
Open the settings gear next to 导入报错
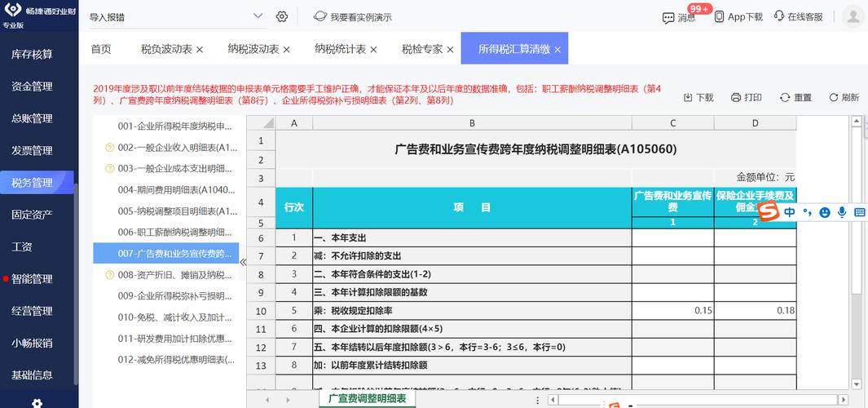pos(282,16)
